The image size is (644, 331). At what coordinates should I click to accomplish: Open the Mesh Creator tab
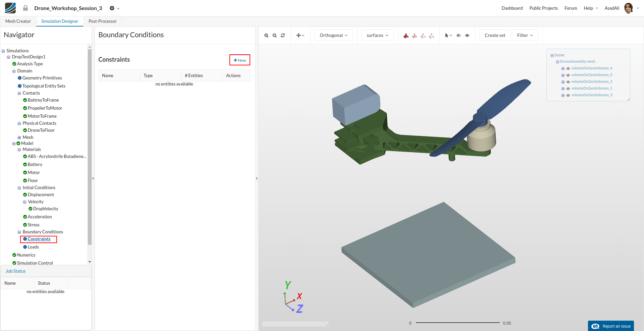(x=18, y=21)
